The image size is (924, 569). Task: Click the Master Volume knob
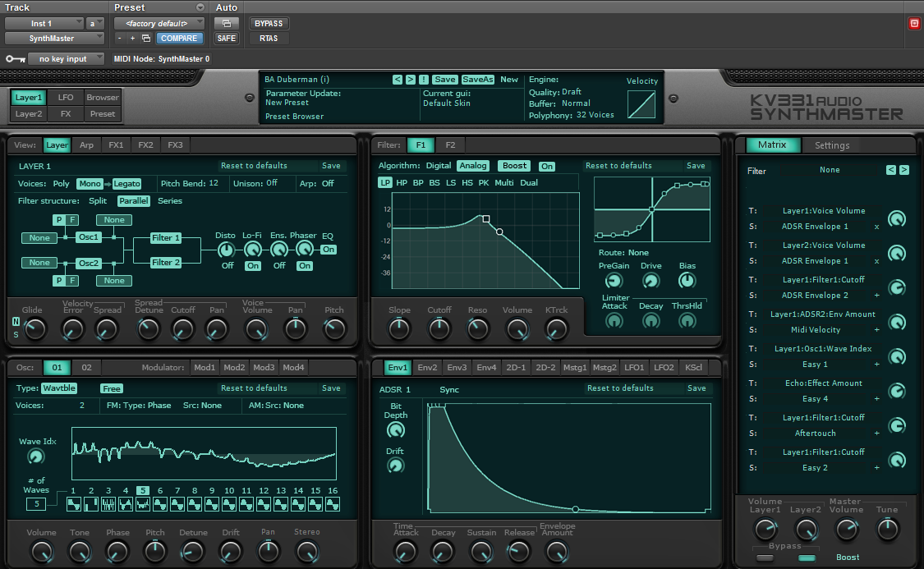pyautogui.click(x=846, y=530)
